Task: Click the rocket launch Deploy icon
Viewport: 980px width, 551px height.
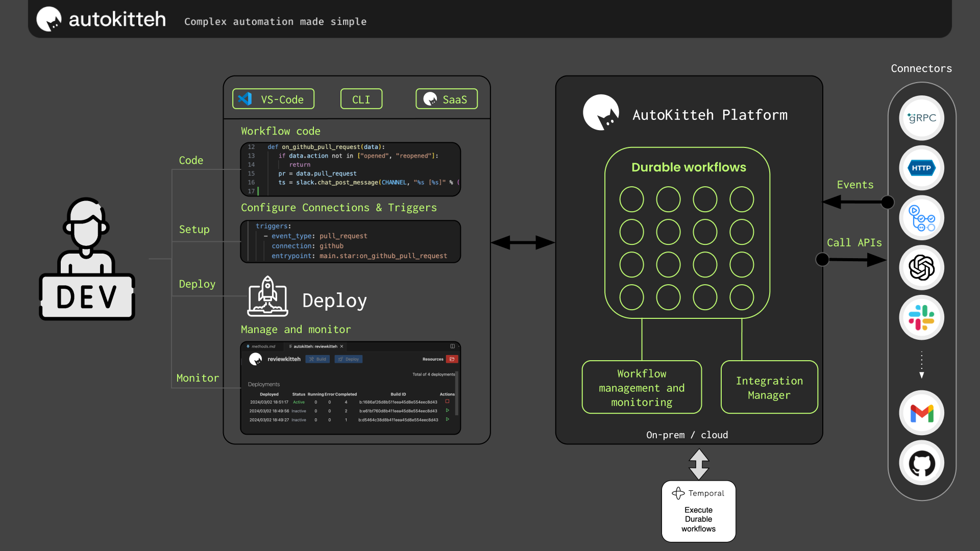Action: click(x=267, y=297)
